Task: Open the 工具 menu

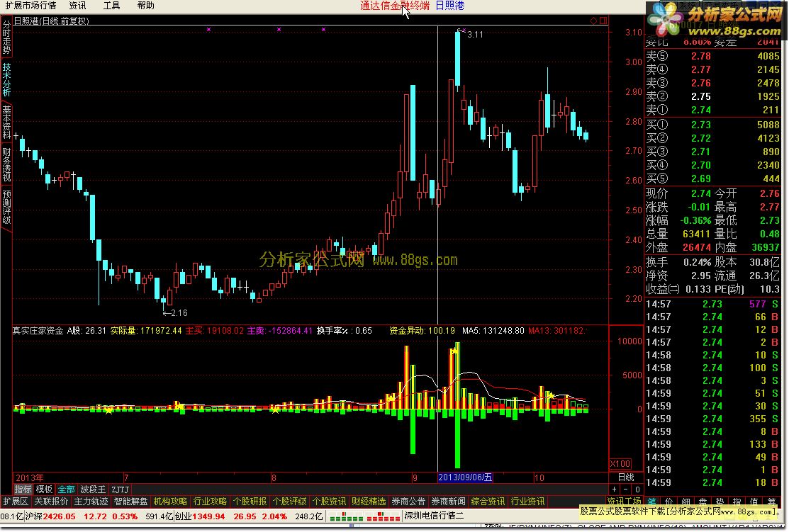Action: coord(112,6)
